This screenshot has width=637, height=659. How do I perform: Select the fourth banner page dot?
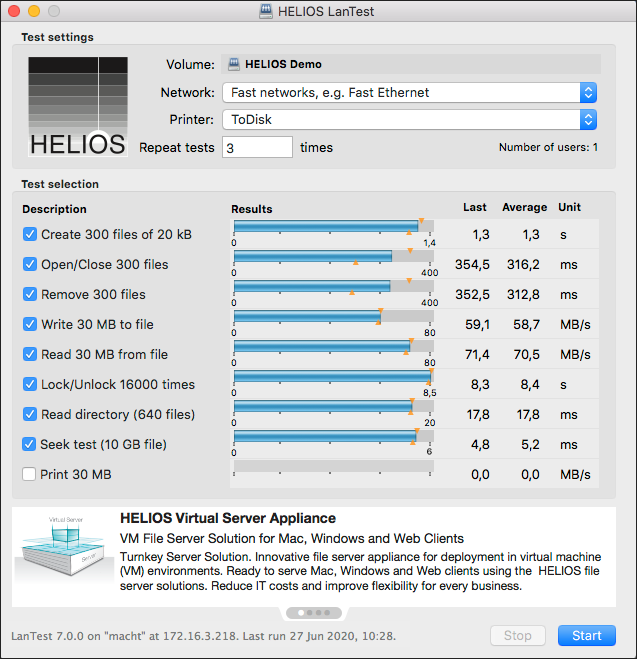(327, 613)
